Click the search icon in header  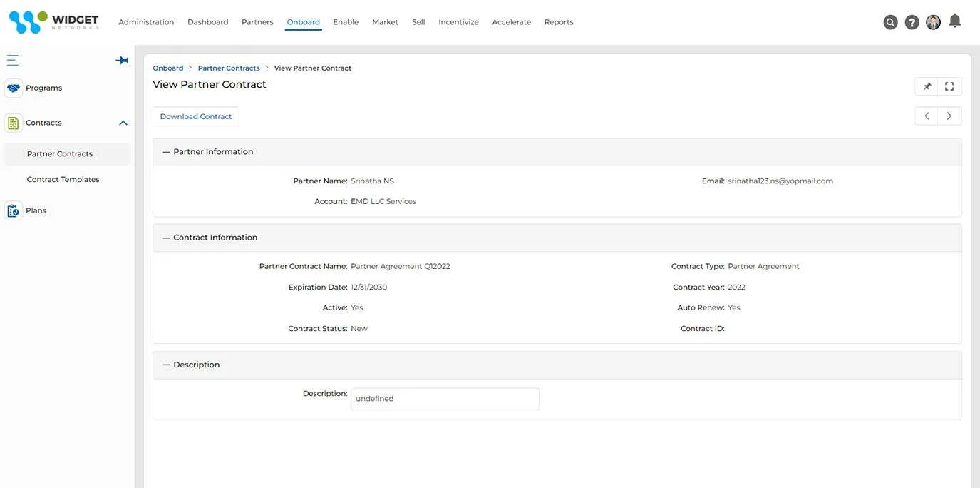pyautogui.click(x=890, y=22)
